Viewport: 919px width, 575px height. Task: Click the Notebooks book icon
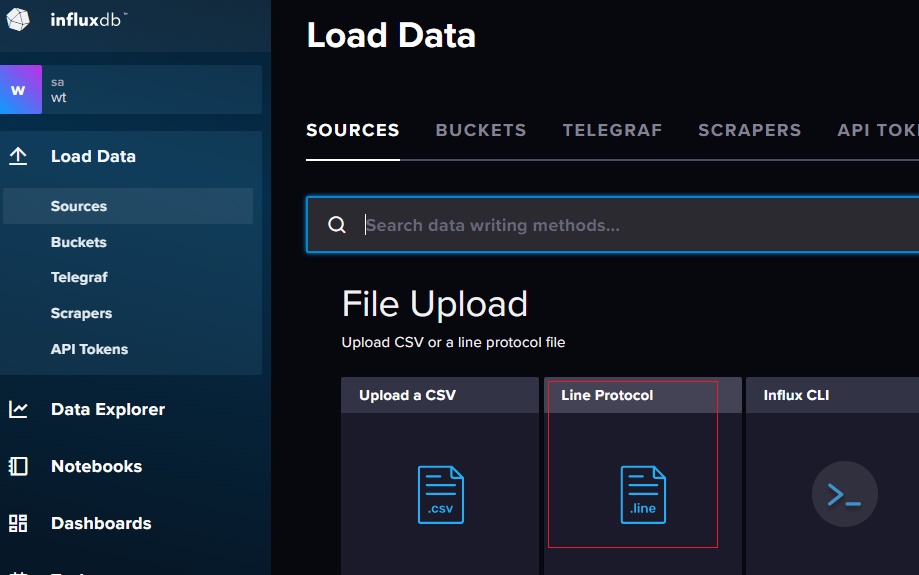pos(18,466)
